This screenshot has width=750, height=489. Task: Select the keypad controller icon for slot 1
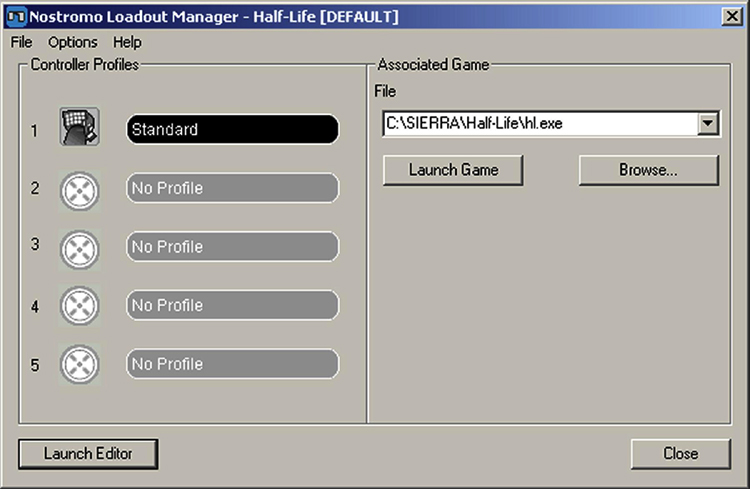tap(76, 129)
